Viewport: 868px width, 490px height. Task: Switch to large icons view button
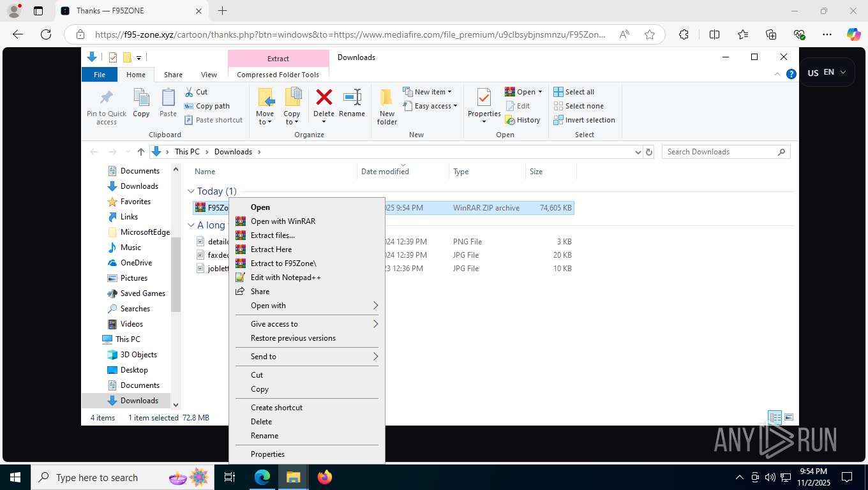tap(789, 417)
